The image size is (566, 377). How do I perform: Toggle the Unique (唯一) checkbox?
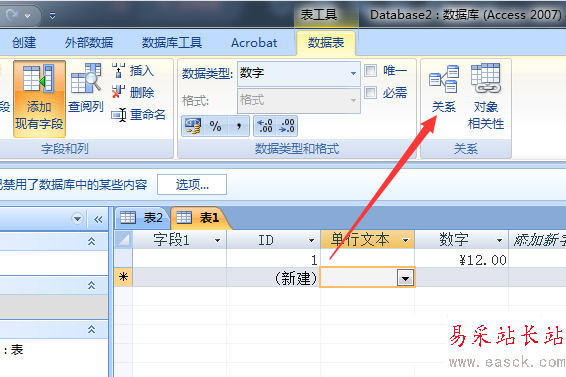tap(371, 70)
